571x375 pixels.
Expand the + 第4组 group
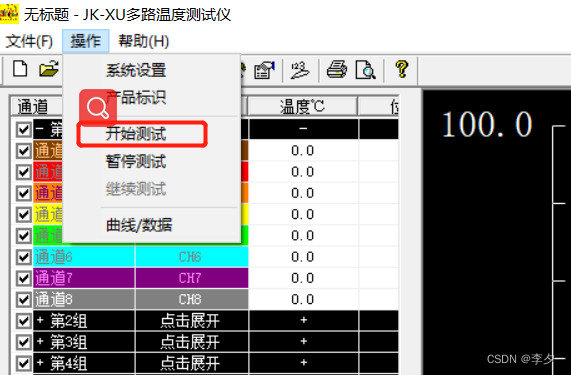(x=40, y=363)
